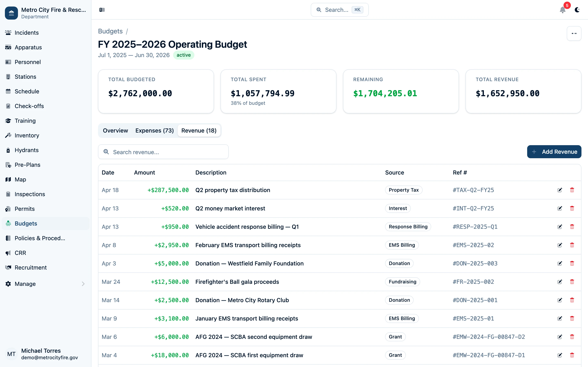Select the Apparatus sidebar icon

pyautogui.click(x=8, y=47)
